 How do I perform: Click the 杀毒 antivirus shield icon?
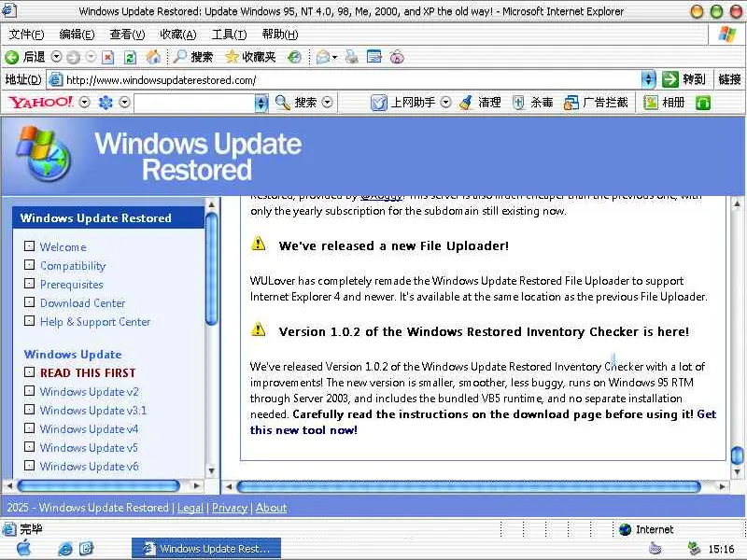518,103
